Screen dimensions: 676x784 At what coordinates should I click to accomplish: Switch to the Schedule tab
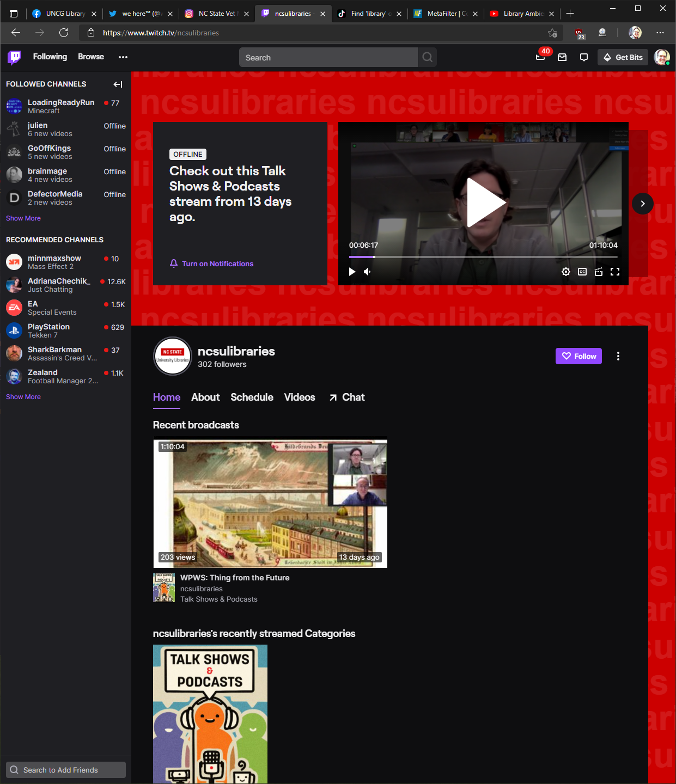[252, 397]
